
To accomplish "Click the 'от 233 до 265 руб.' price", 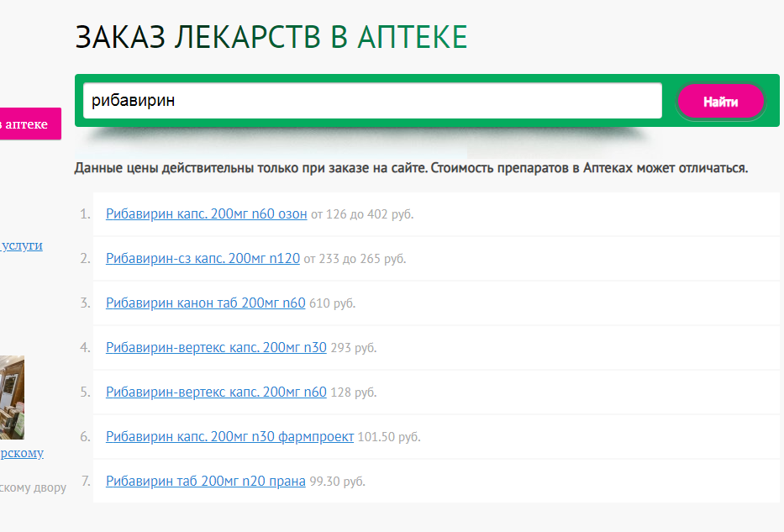I will coord(355,260).
